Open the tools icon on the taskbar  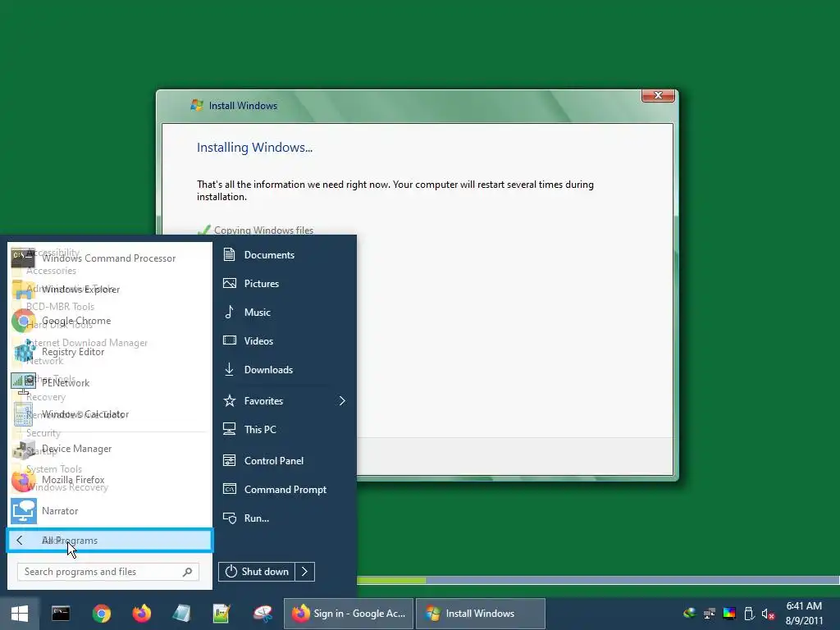click(x=262, y=614)
